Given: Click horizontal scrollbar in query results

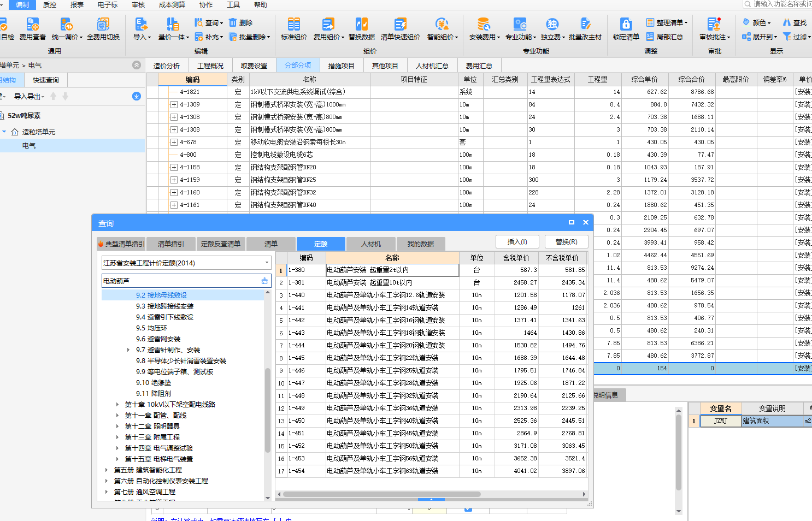Looking at the screenshot, I should (381, 494).
